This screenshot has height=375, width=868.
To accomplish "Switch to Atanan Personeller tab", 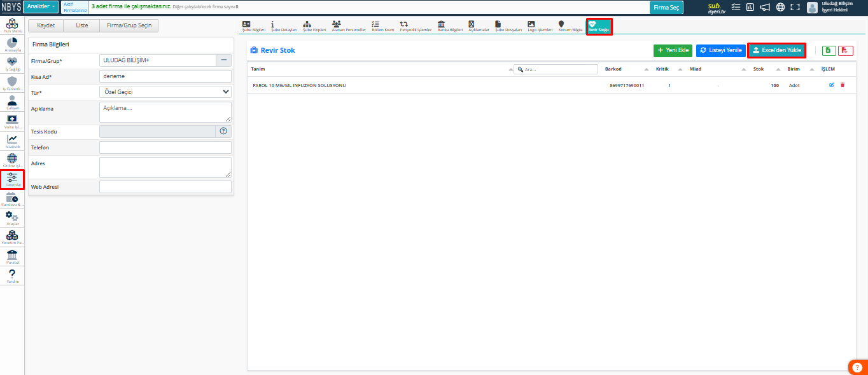I will [x=349, y=26].
